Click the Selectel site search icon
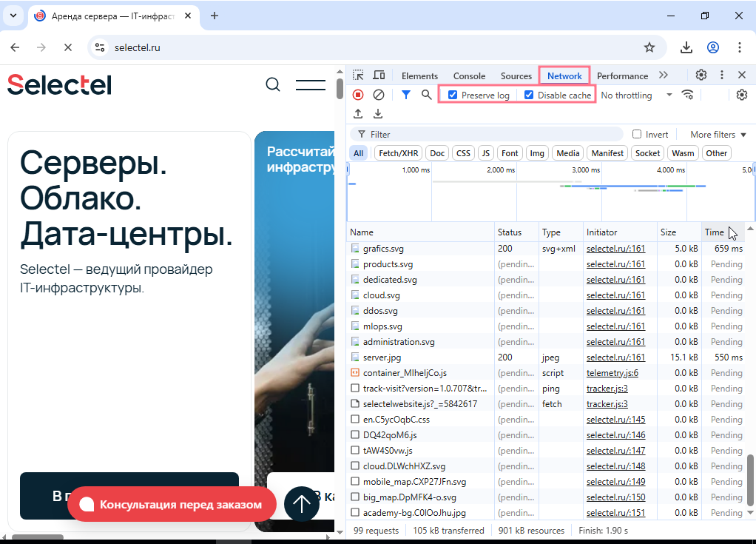Image resolution: width=756 pixels, height=544 pixels. [273, 85]
